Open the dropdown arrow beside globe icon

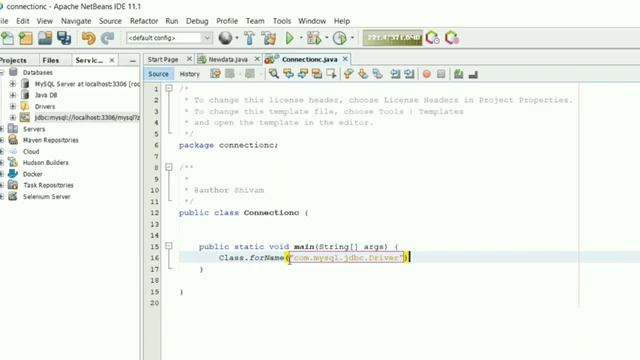[237, 38]
